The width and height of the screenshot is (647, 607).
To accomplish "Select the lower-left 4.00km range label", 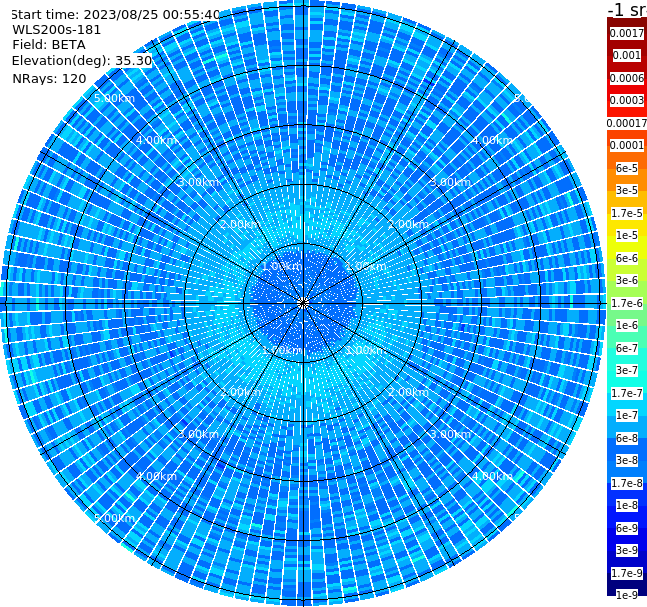I will coord(156,476).
